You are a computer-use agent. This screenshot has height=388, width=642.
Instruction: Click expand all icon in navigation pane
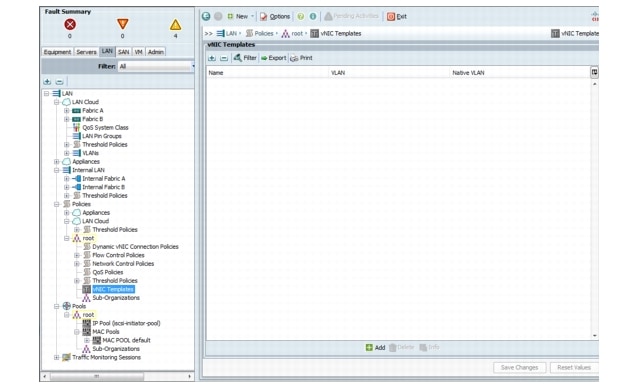click(x=47, y=81)
